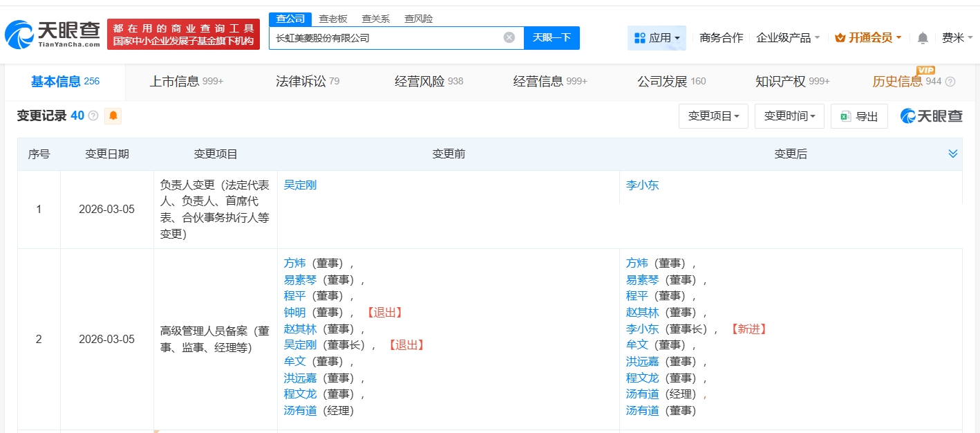This screenshot has height=433, width=980.
Task: Click help icon next to 历史信息 944
Action: tap(950, 82)
